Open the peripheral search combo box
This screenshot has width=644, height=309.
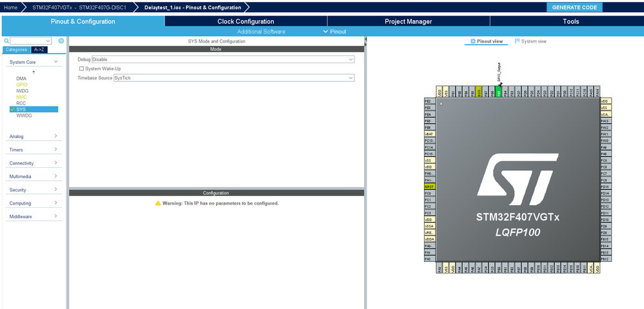(31, 41)
